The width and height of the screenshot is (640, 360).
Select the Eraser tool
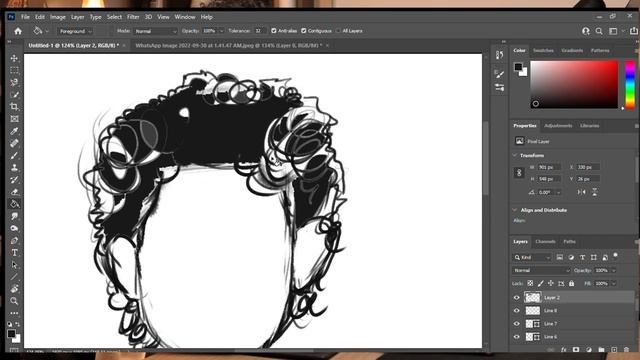[x=14, y=191]
